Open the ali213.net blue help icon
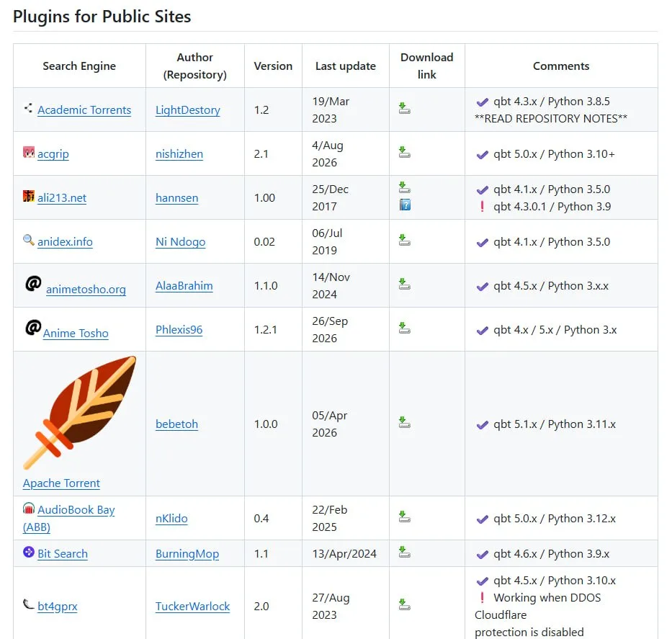 pyautogui.click(x=405, y=205)
